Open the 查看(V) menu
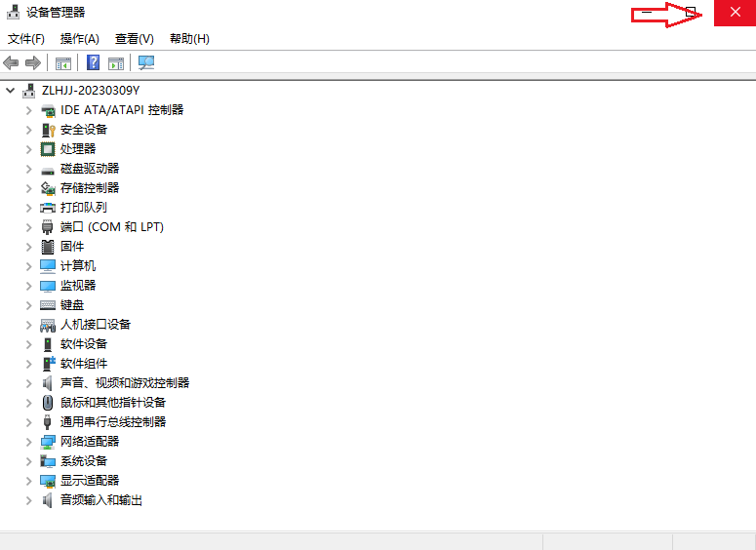The height and width of the screenshot is (550, 756). [134, 39]
